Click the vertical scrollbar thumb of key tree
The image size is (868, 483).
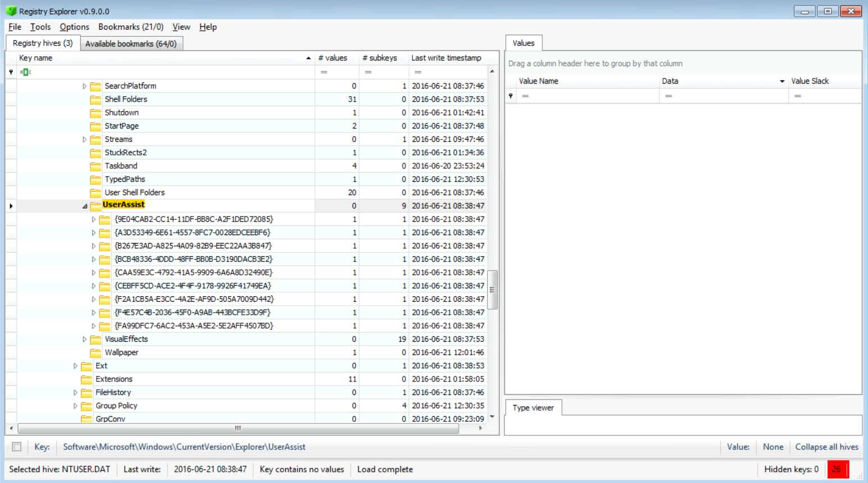(x=492, y=290)
